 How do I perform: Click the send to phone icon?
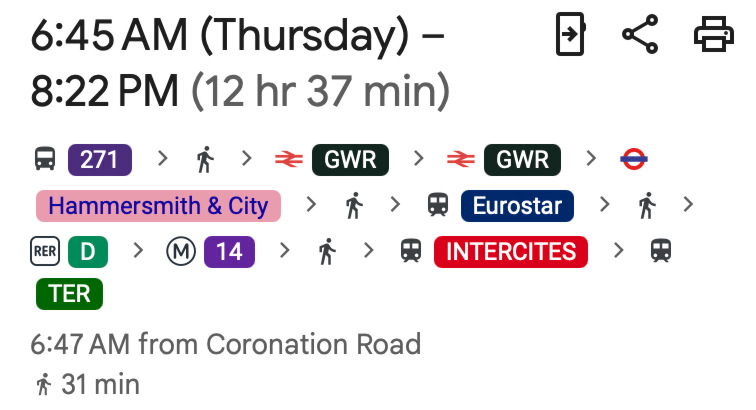pos(569,36)
